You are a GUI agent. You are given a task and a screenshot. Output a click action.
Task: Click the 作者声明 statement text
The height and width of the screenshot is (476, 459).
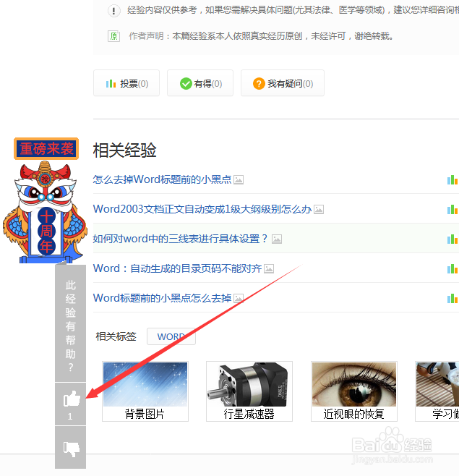pos(261,36)
